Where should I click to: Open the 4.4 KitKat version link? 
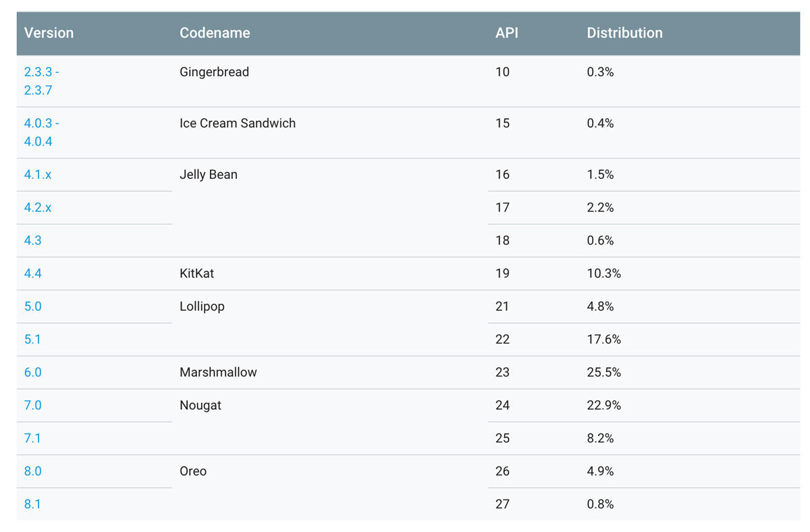coord(32,273)
